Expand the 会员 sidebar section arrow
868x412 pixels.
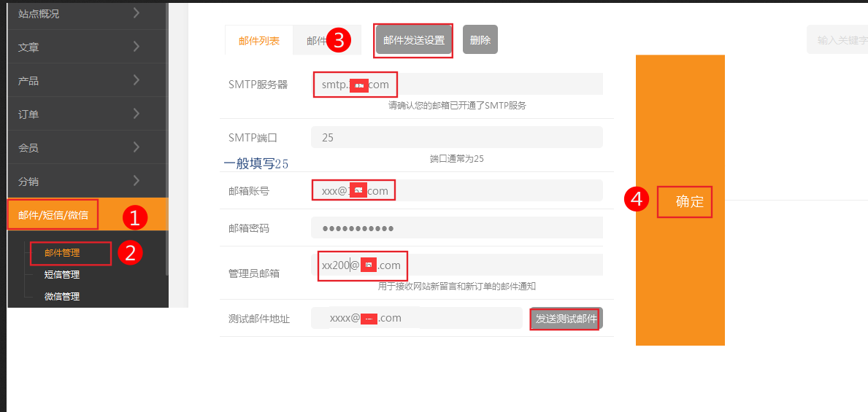[137, 147]
